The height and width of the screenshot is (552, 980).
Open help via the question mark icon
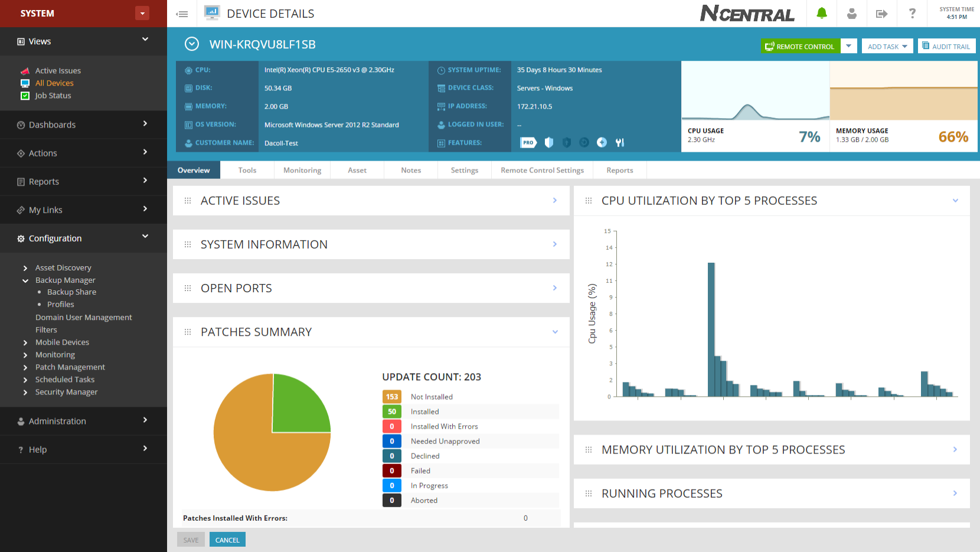click(x=912, y=13)
